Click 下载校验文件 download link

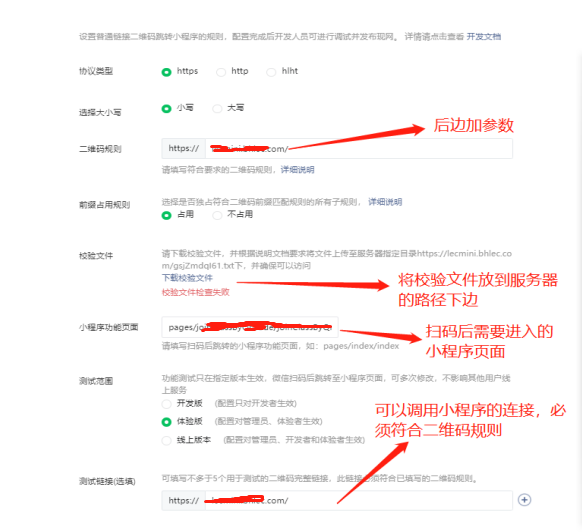187,278
